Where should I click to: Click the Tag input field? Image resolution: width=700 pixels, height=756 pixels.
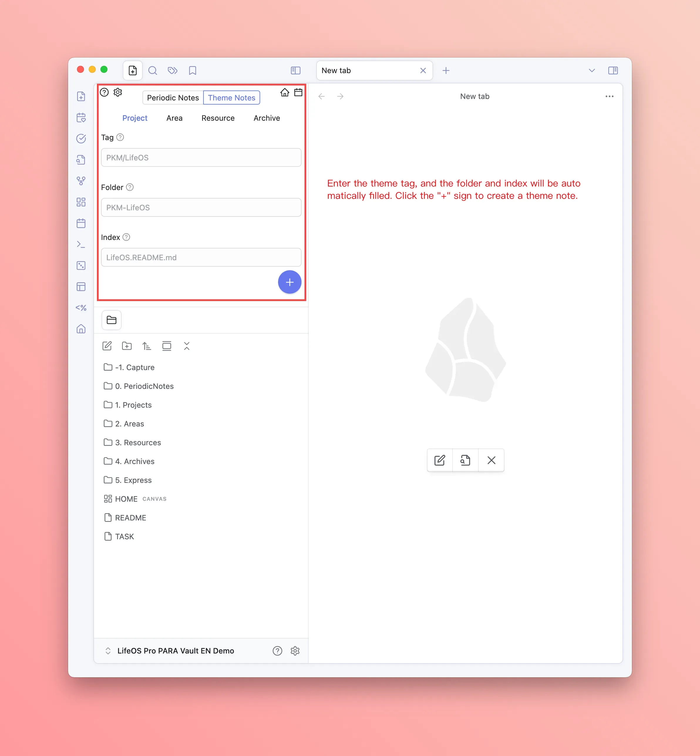click(201, 158)
